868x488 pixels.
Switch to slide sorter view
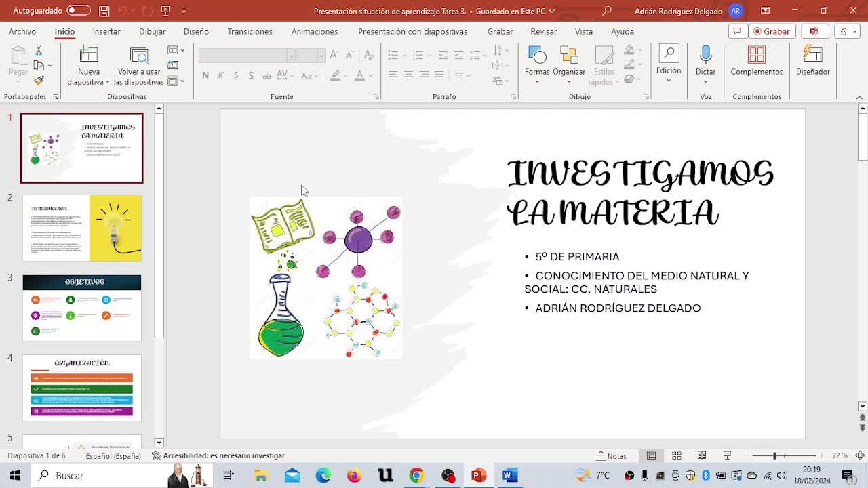(x=676, y=455)
